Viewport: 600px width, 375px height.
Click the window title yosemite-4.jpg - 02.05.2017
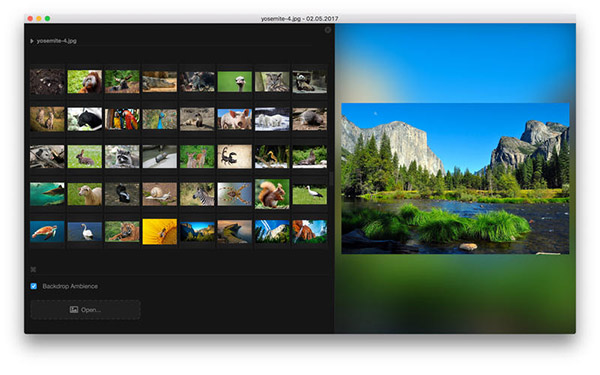[300, 18]
